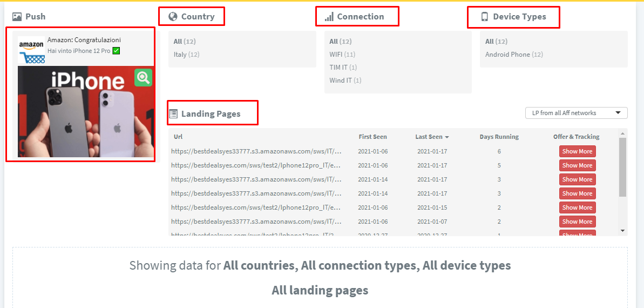Filter by WIFI (11) connection

pyautogui.click(x=342, y=54)
